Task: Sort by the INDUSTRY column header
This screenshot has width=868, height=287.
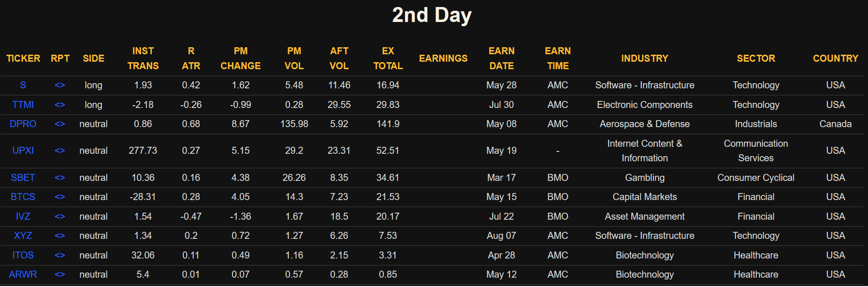Action: pyautogui.click(x=644, y=58)
